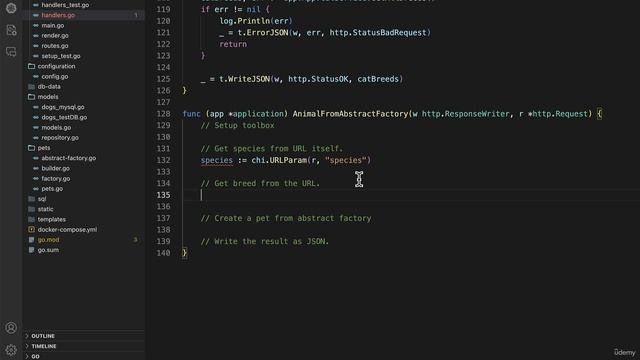
Task: Expand the templates folder
Action: click(x=51, y=219)
